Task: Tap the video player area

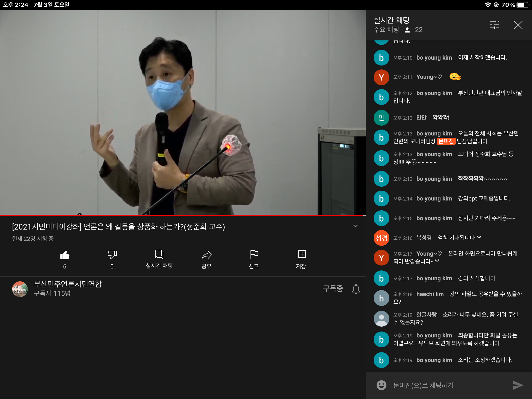Action: click(183, 112)
